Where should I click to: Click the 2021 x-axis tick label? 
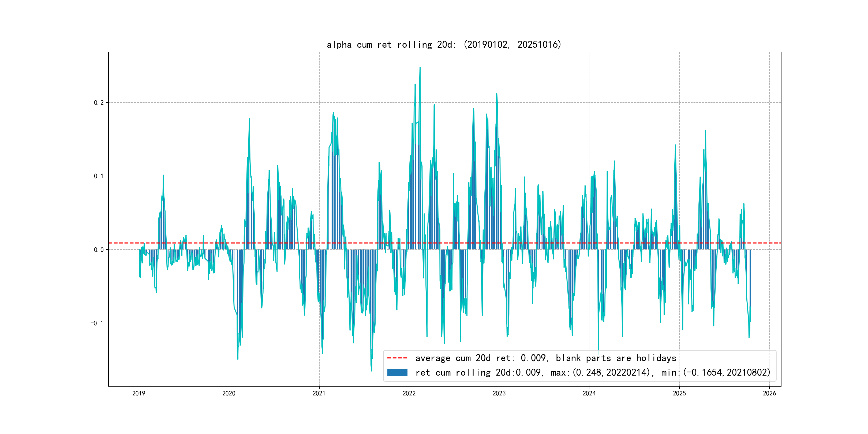319,393
